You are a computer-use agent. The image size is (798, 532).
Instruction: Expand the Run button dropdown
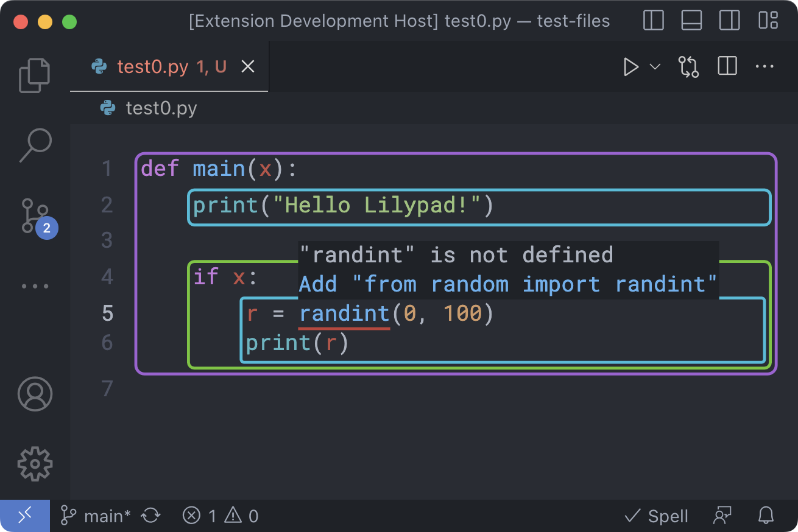click(655, 67)
